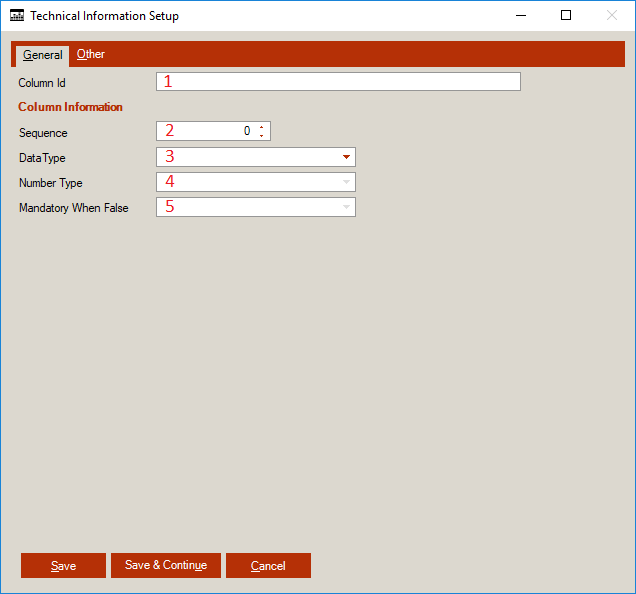The height and width of the screenshot is (594, 636).
Task: Cancel the setup dialog
Action: [x=268, y=566]
